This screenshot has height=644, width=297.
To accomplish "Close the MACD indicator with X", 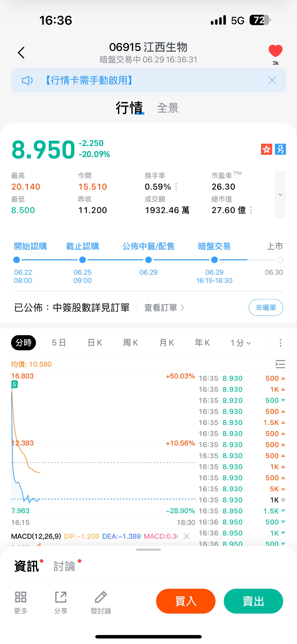I will [x=187, y=536].
